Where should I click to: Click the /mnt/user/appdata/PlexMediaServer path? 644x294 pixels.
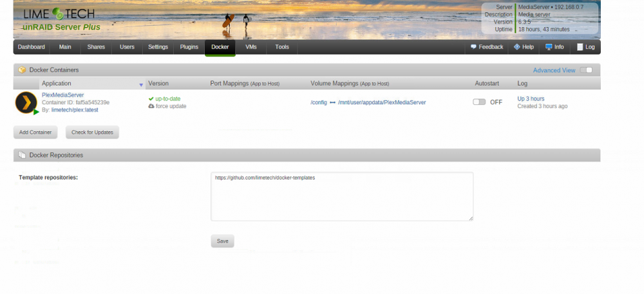[382, 102]
